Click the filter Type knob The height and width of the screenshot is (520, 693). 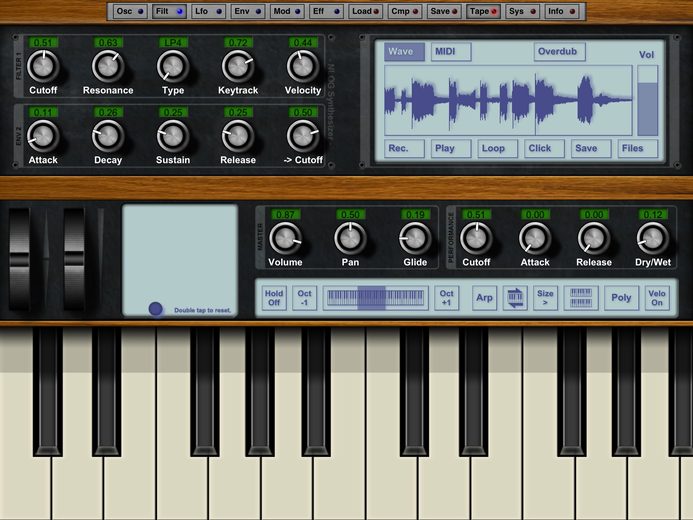(x=173, y=66)
